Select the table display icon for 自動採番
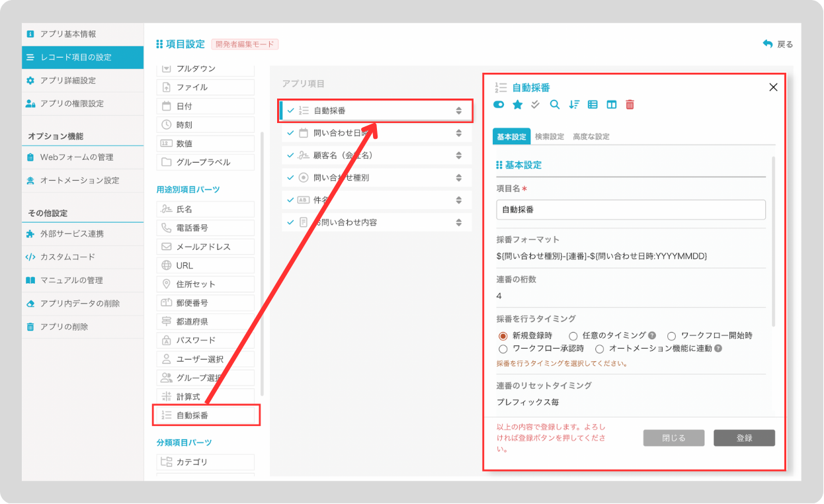Viewport: 824px width, 504px height. pos(593,104)
